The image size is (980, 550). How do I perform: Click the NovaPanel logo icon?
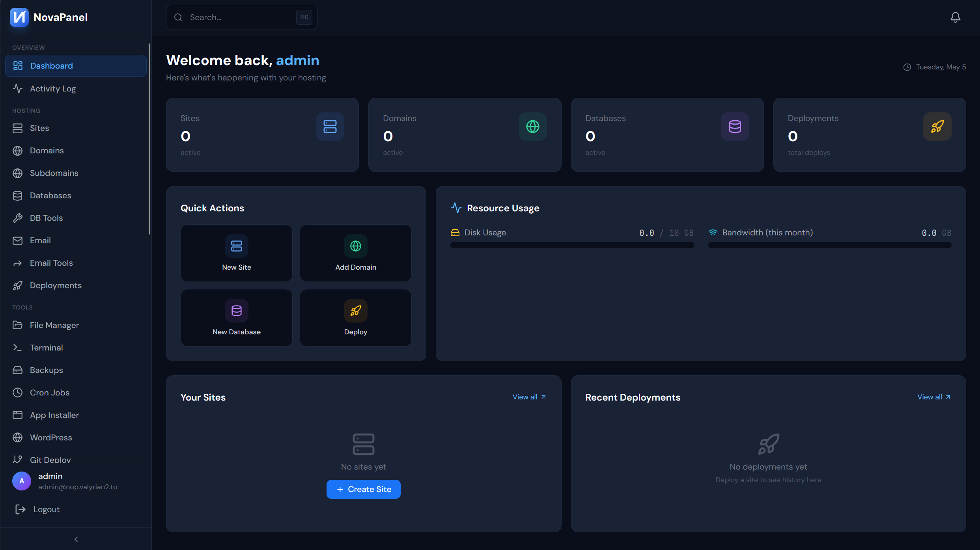(x=19, y=17)
